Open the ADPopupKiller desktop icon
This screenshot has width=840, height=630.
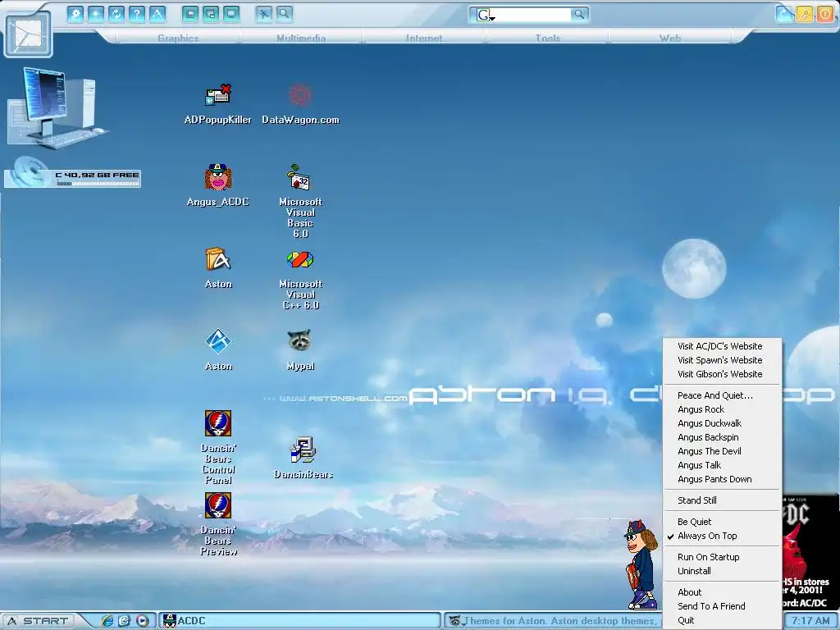217,104
